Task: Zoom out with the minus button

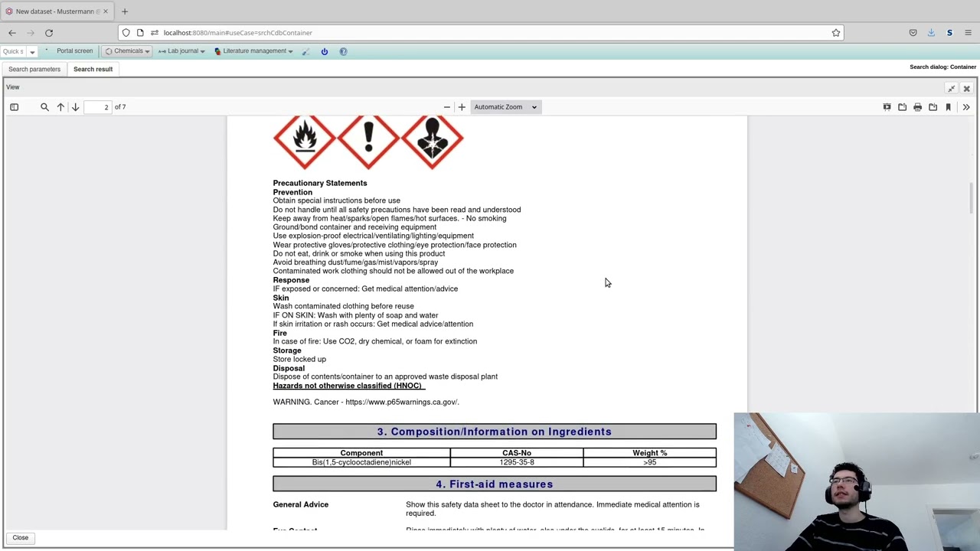Action: pyautogui.click(x=447, y=107)
